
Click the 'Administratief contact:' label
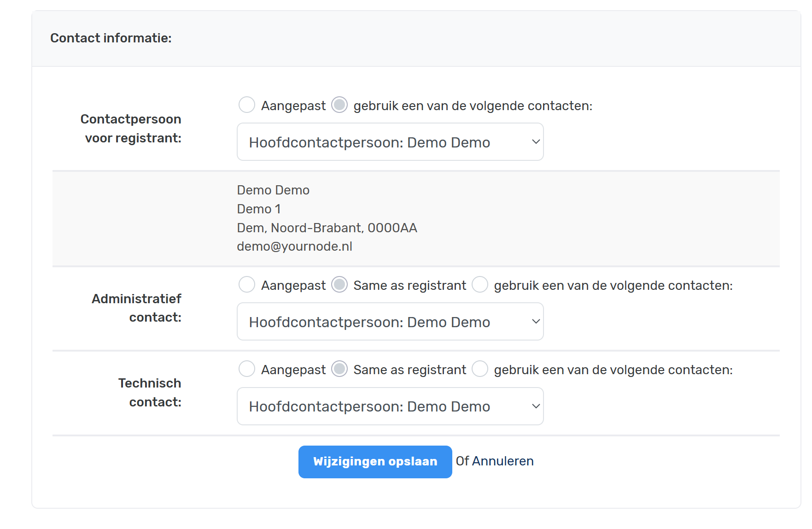click(x=137, y=308)
